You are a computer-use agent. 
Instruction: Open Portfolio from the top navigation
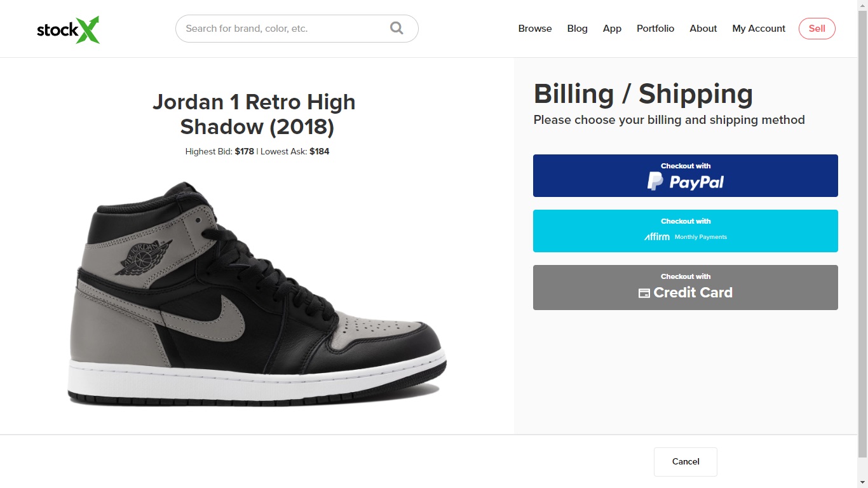tap(655, 29)
